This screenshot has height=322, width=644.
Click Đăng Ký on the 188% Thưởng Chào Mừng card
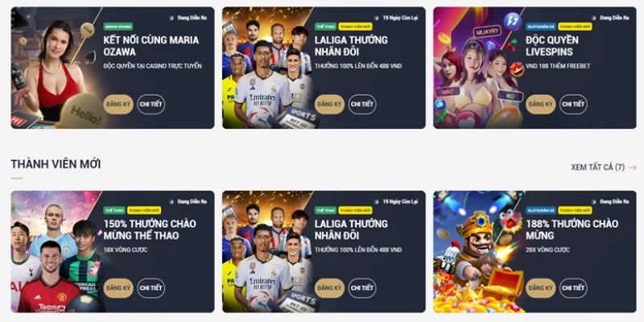(x=540, y=288)
